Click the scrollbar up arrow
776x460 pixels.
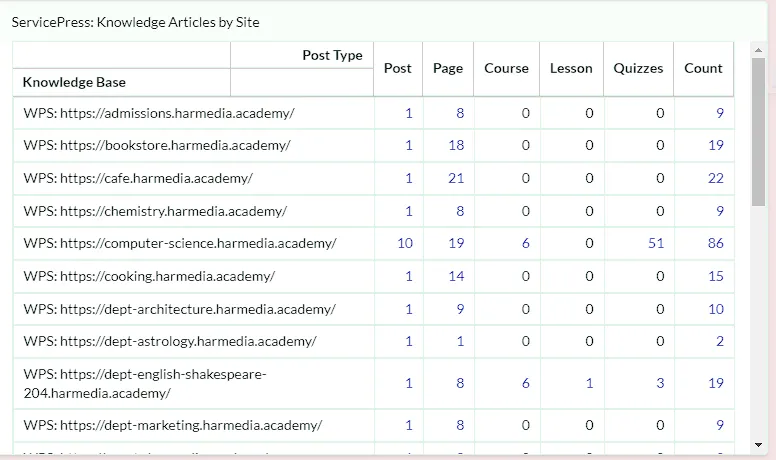(758, 50)
